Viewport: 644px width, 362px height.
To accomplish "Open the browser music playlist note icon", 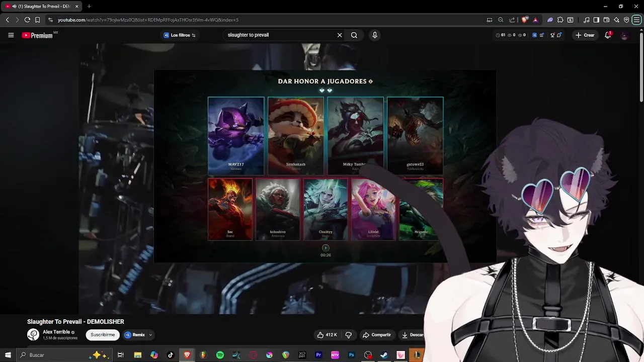I will [x=587, y=20].
